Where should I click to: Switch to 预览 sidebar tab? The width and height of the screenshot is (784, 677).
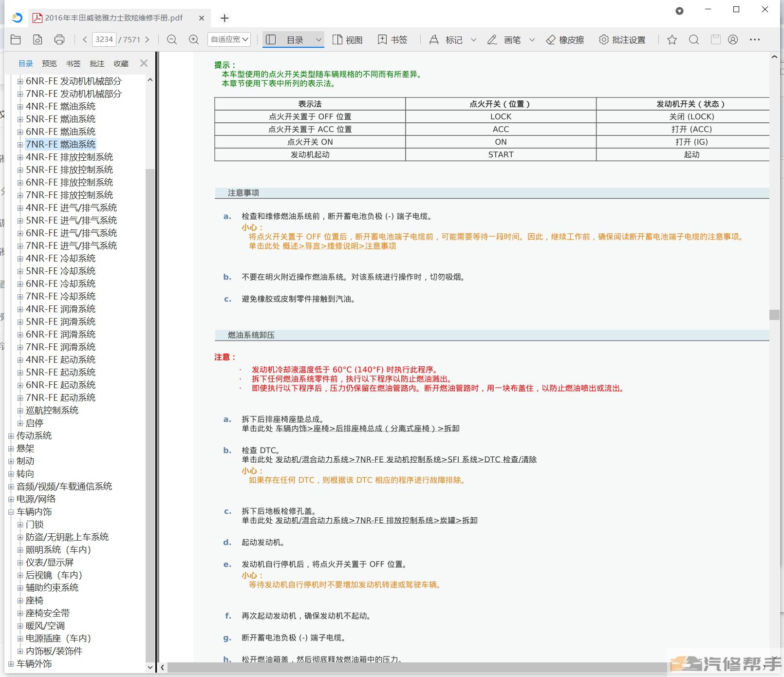(x=49, y=63)
